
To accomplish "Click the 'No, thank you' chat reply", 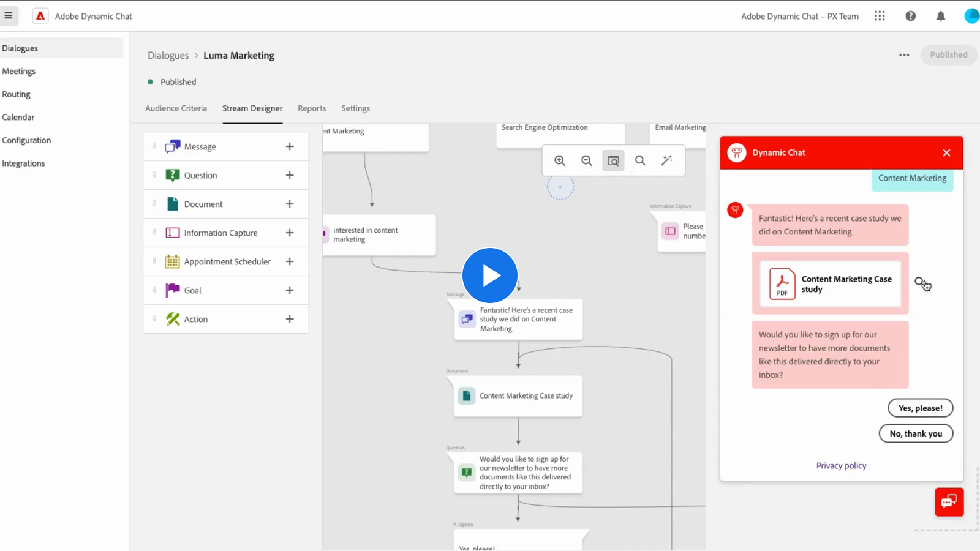I will pos(916,433).
